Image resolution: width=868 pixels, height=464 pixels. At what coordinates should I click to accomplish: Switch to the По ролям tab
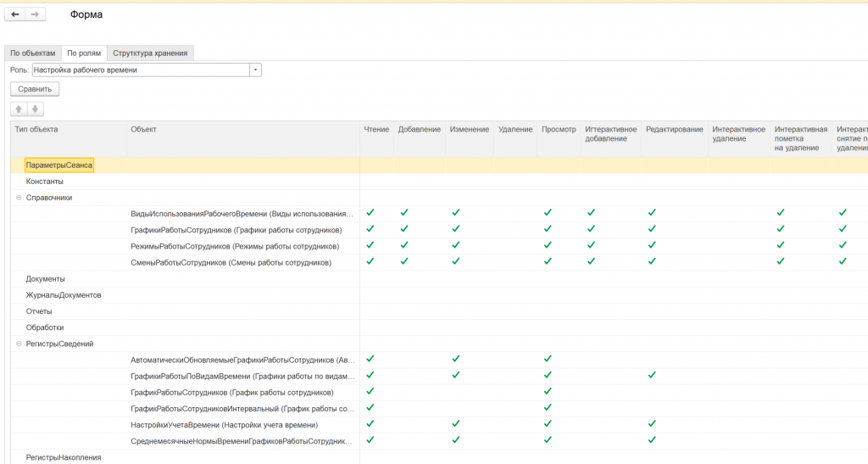tap(84, 53)
